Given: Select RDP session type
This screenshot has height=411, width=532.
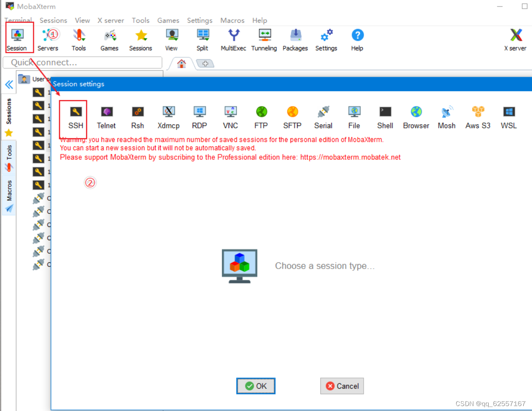Looking at the screenshot, I should click(200, 118).
